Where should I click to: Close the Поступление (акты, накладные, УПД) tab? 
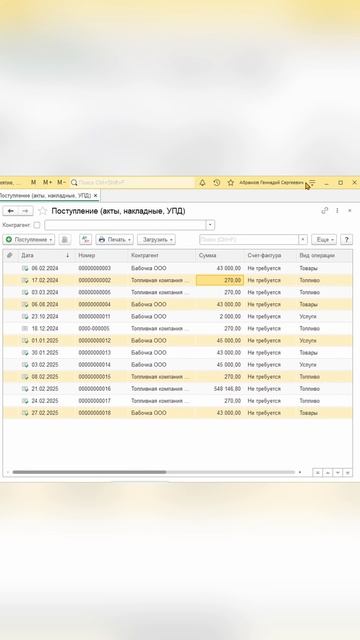[x=96, y=196]
